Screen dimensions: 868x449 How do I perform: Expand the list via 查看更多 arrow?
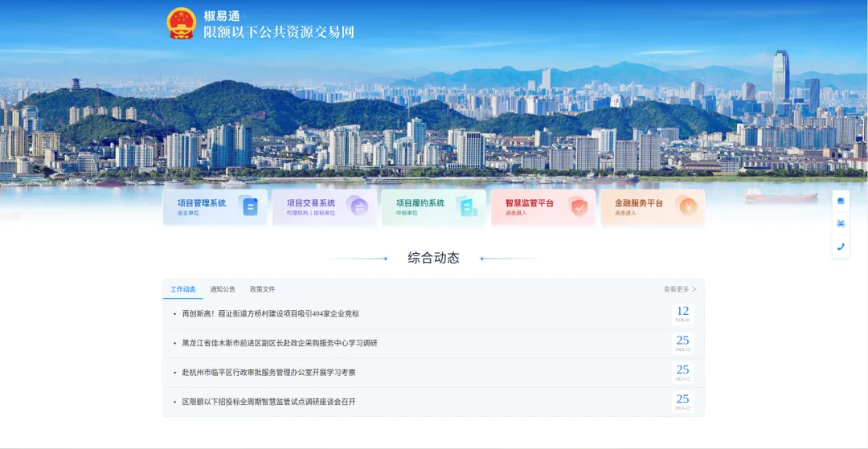click(680, 289)
